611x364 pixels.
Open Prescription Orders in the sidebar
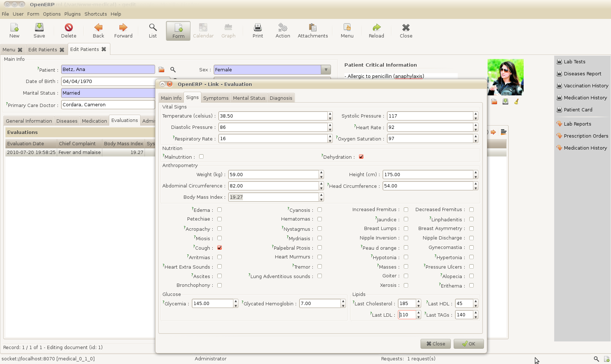coord(582,136)
